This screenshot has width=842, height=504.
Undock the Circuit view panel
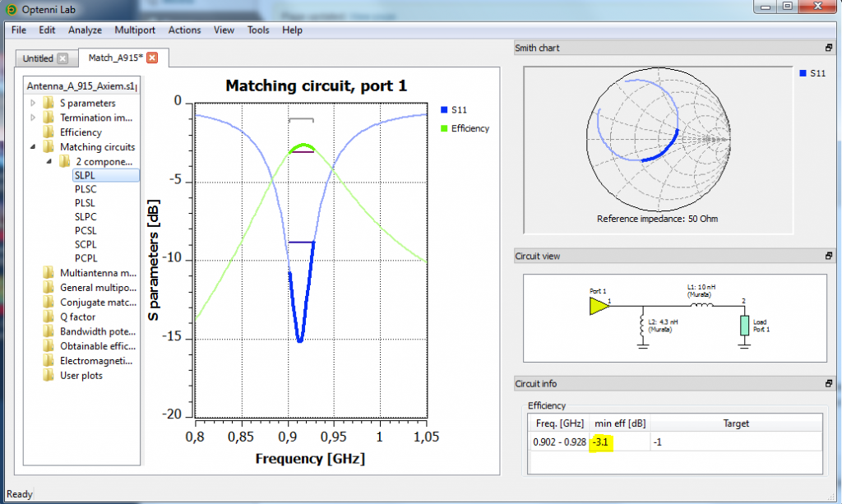pyautogui.click(x=829, y=256)
